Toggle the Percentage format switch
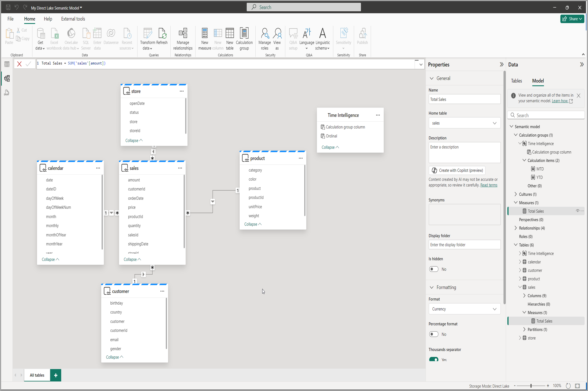The height and width of the screenshot is (391, 588). tap(434, 334)
